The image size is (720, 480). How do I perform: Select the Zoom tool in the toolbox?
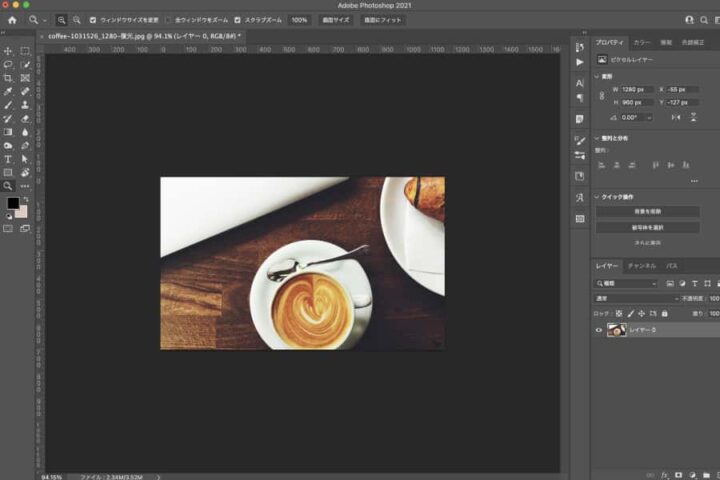click(8, 186)
